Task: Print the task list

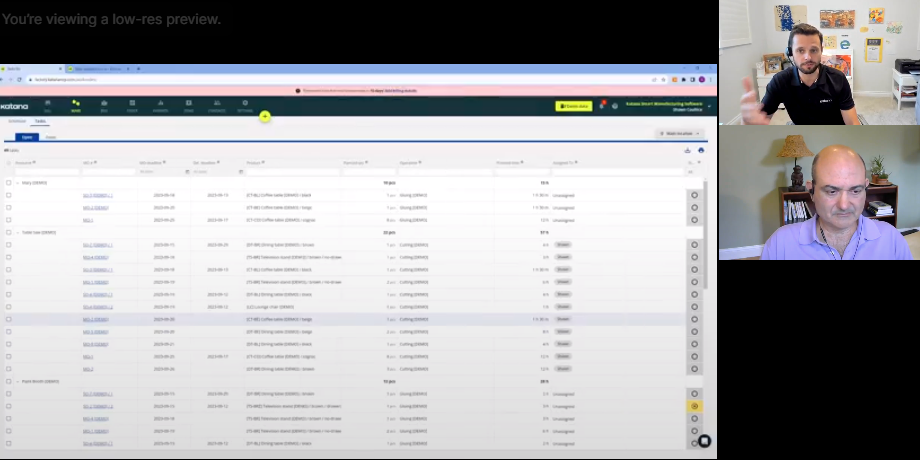Action: point(701,150)
